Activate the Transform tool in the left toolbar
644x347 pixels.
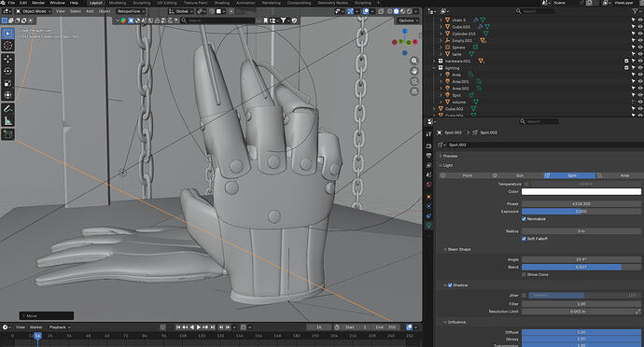[x=7, y=95]
